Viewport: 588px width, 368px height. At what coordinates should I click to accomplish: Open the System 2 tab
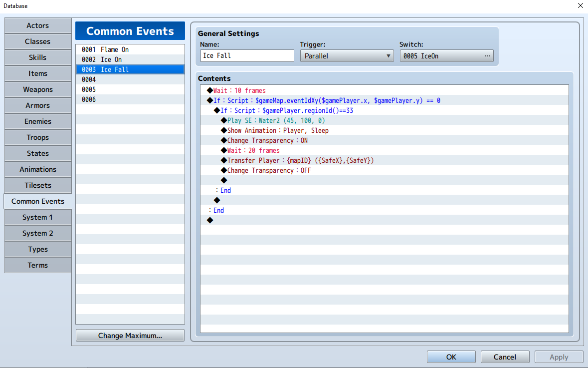point(37,233)
